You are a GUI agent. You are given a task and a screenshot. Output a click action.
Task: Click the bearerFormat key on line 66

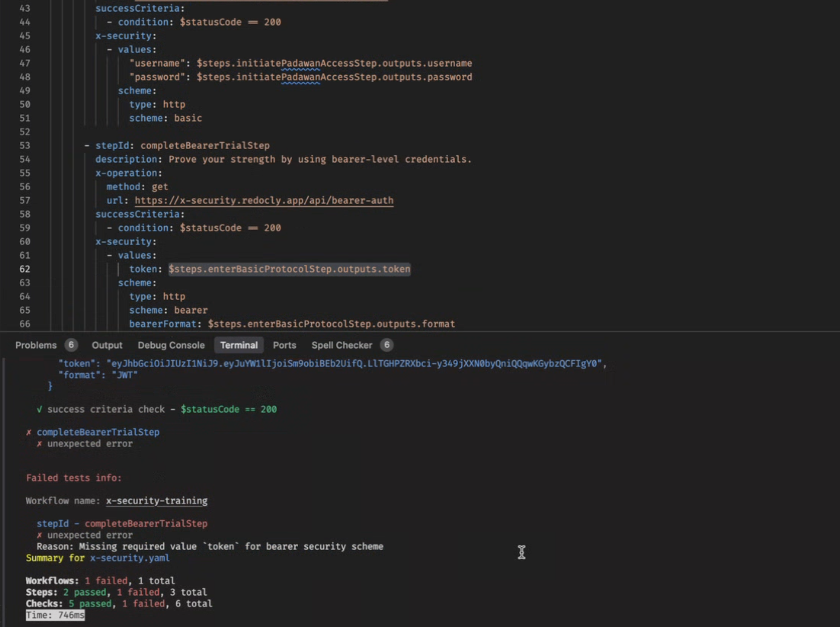tap(162, 324)
